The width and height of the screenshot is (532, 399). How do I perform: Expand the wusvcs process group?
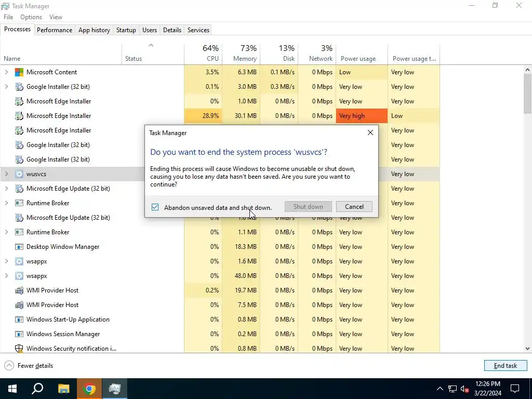click(6, 174)
